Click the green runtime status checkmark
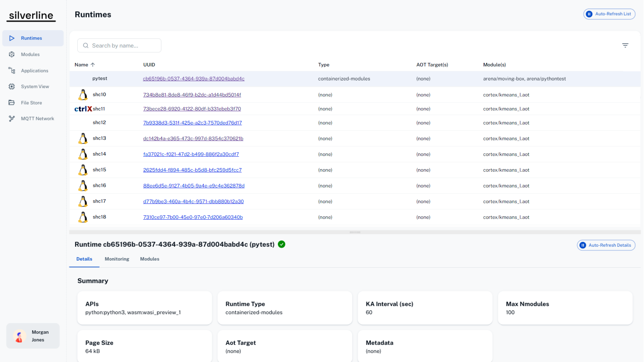Image resolution: width=644 pixels, height=362 pixels. pyautogui.click(x=281, y=244)
